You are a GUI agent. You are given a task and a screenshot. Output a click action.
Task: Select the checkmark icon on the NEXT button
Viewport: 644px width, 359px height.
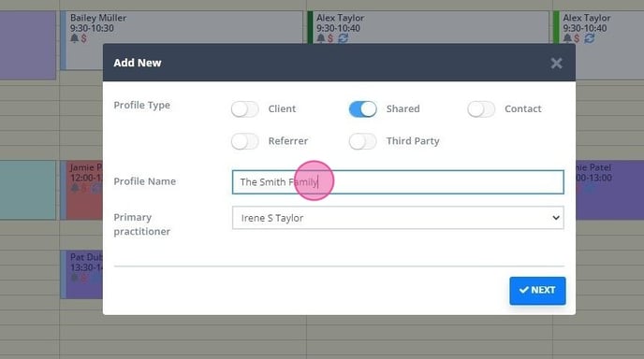(523, 290)
